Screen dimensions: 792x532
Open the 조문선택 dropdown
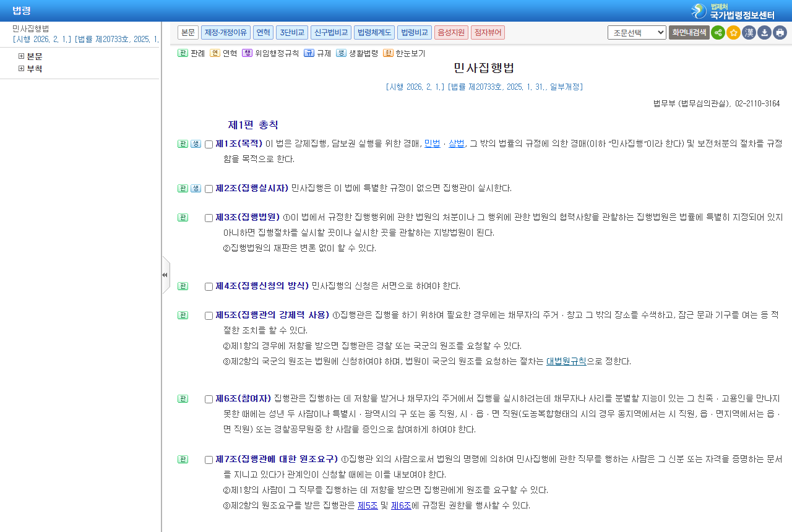click(x=637, y=32)
